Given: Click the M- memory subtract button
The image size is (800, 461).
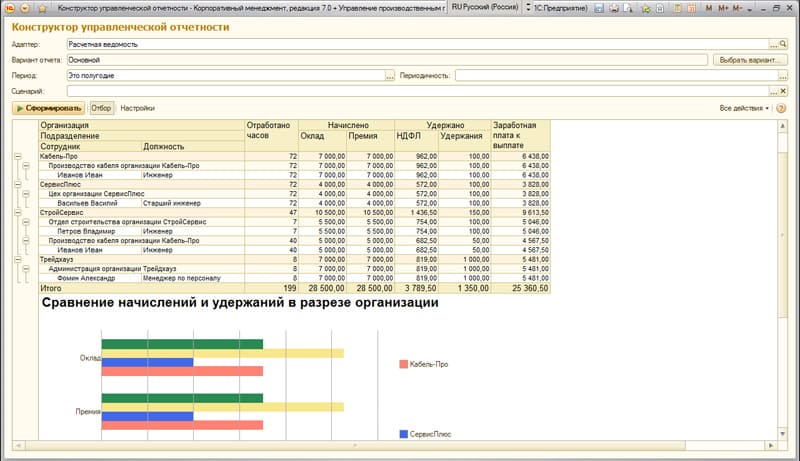Looking at the screenshot, I should tap(737, 8).
